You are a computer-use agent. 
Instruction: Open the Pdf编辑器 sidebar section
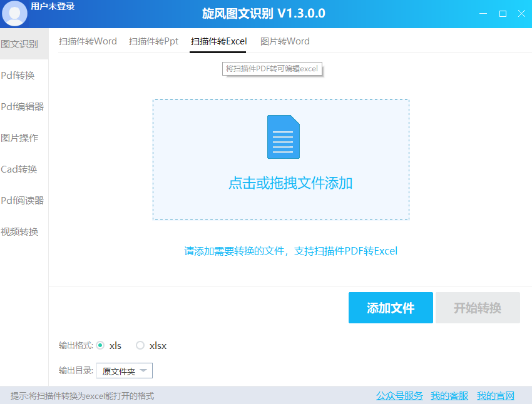[24, 106]
